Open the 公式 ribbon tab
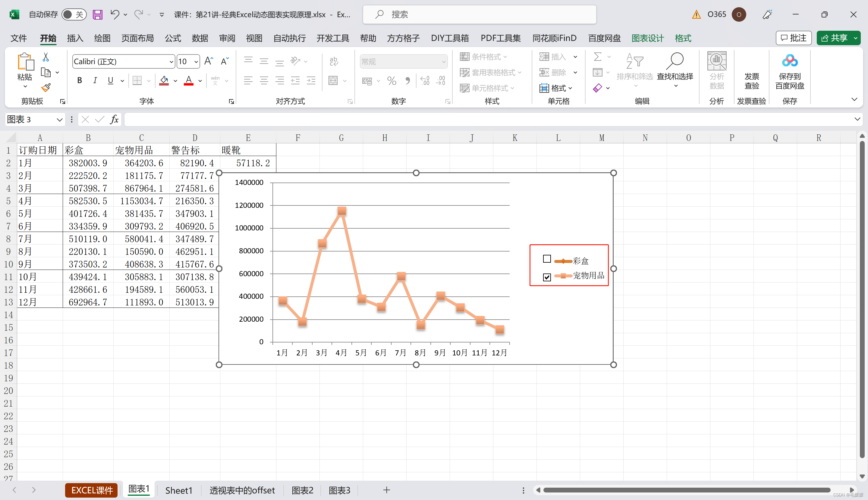The height and width of the screenshot is (500, 868). [173, 38]
